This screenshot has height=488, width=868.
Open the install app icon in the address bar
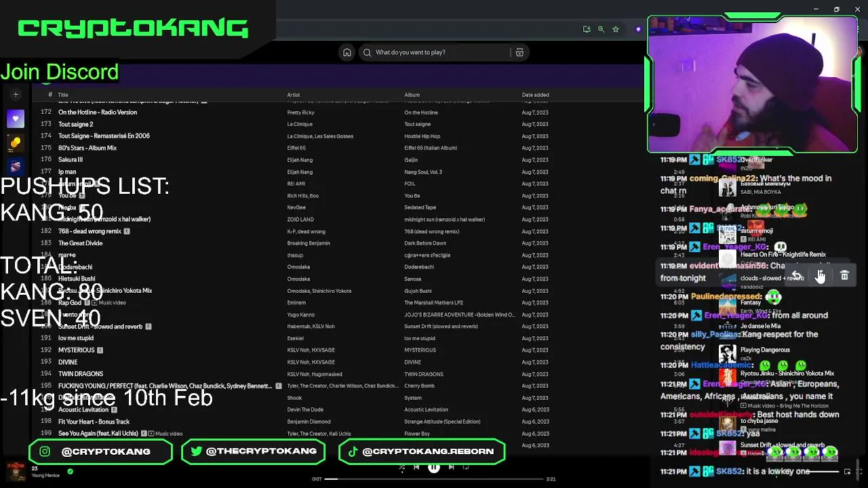(587, 29)
